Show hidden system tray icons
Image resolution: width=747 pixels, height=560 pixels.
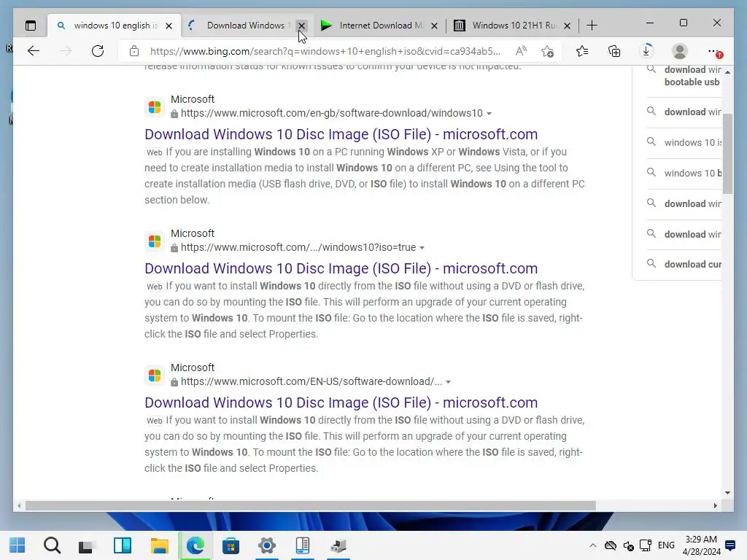(592, 545)
